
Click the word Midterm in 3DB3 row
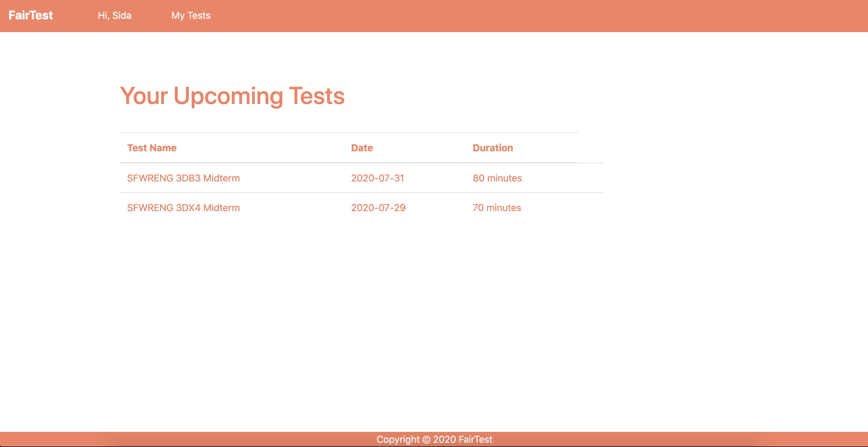221,178
